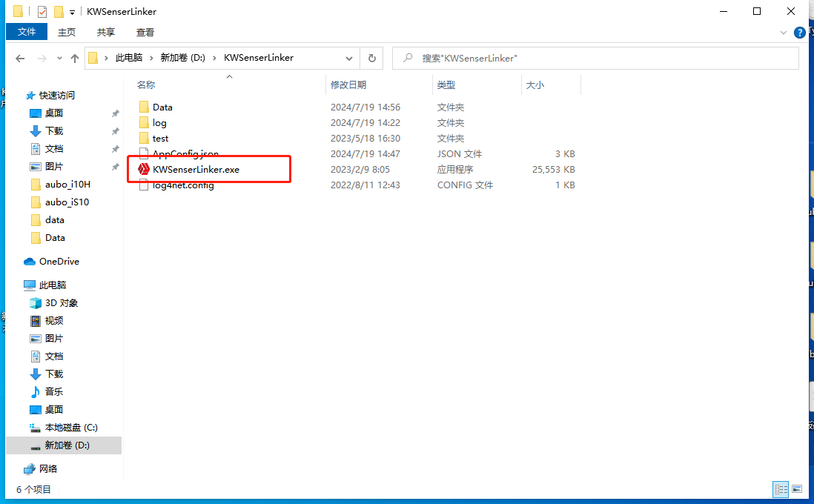This screenshot has height=504, width=814.
Task: Expand the address bar history dropdown
Action: pos(349,58)
